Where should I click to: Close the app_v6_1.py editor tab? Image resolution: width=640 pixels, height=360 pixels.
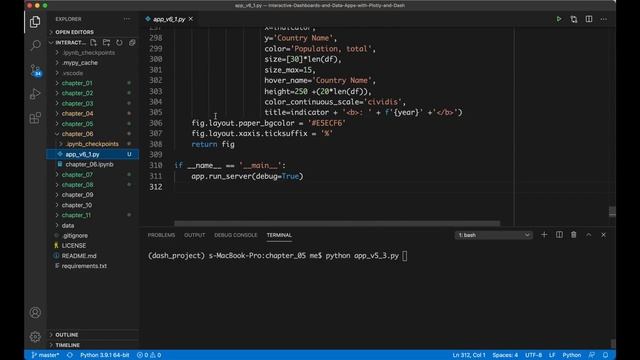(191, 19)
